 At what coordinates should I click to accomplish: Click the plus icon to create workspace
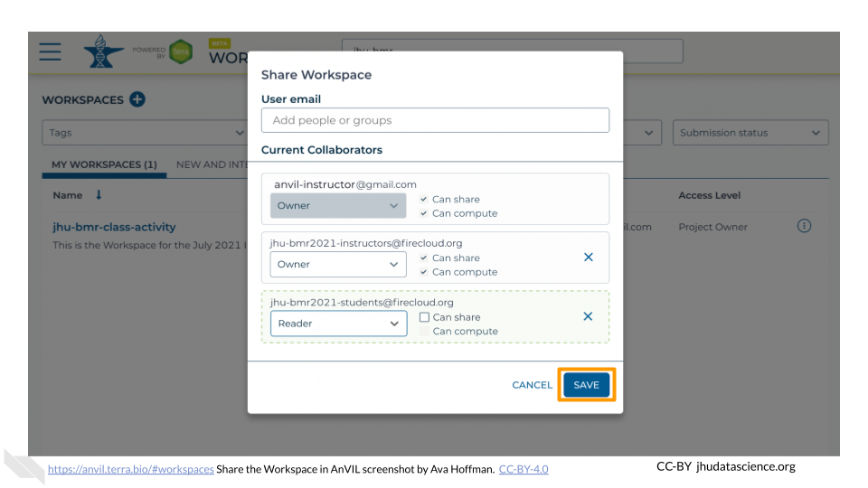(x=137, y=99)
